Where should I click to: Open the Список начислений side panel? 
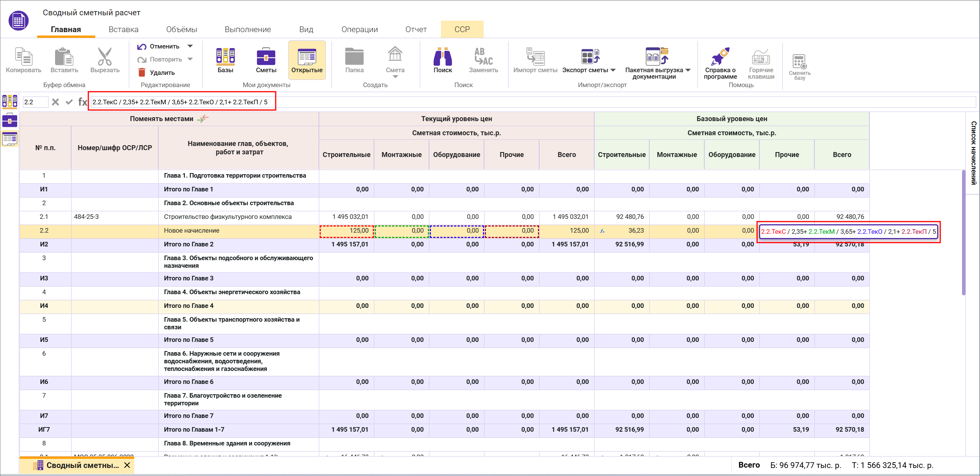(973, 153)
